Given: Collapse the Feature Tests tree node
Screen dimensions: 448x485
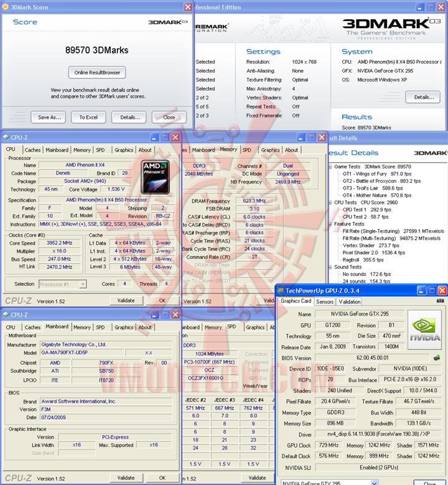Looking at the screenshot, I should click(330, 224).
